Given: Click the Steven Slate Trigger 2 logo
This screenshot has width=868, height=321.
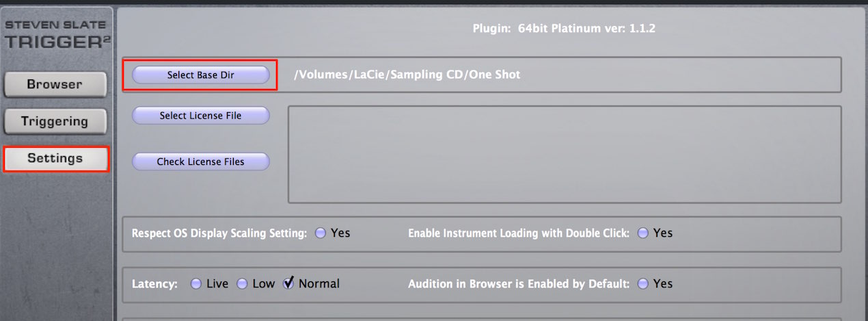Looking at the screenshot, I should [57, 35].
